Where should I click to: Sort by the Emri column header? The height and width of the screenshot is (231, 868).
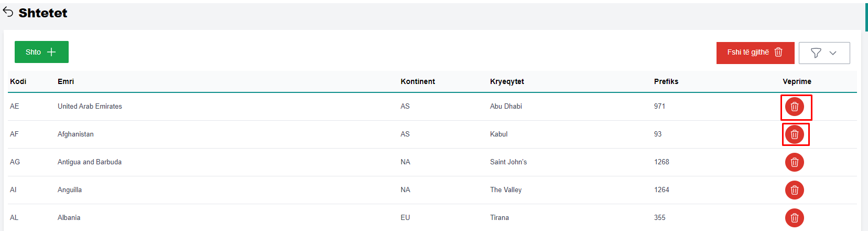click(x=66, y=81)
